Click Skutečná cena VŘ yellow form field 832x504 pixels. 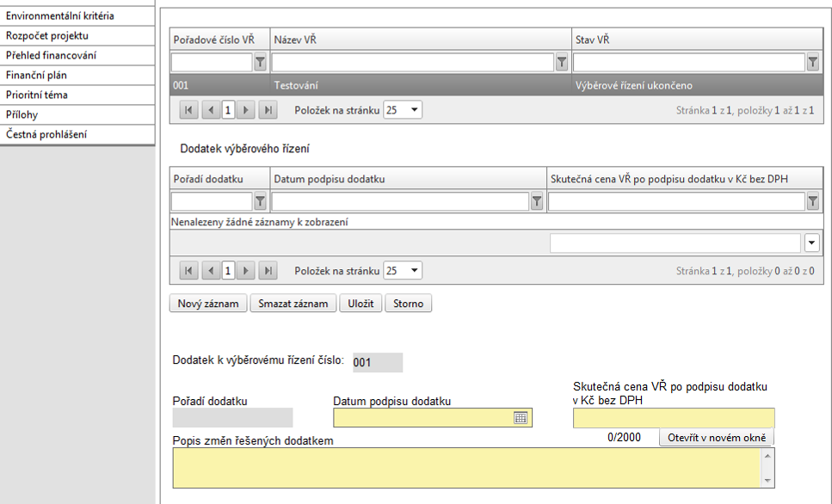coord(674,418)
